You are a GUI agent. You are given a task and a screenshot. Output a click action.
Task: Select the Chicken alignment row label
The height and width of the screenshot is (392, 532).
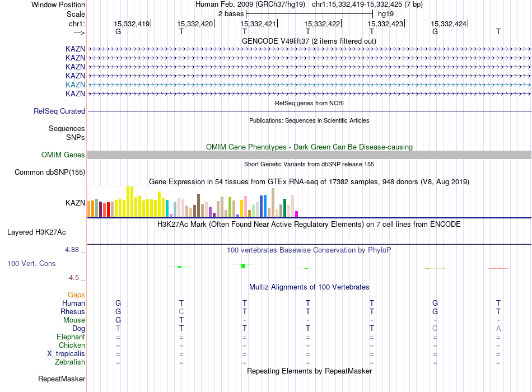[x=72, y=345]
